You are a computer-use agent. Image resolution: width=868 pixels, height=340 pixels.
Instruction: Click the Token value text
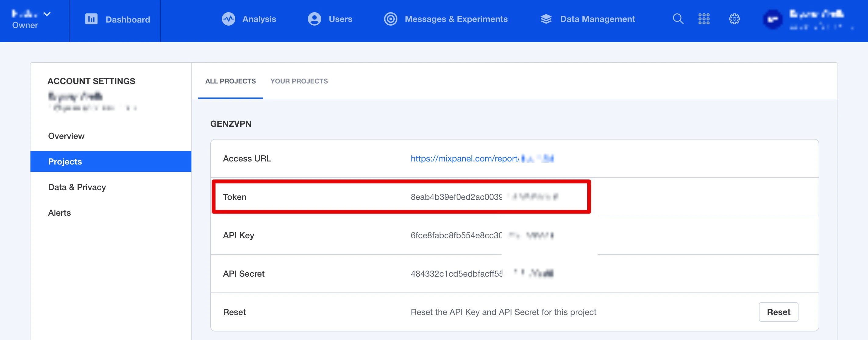[x=456, y=197]
